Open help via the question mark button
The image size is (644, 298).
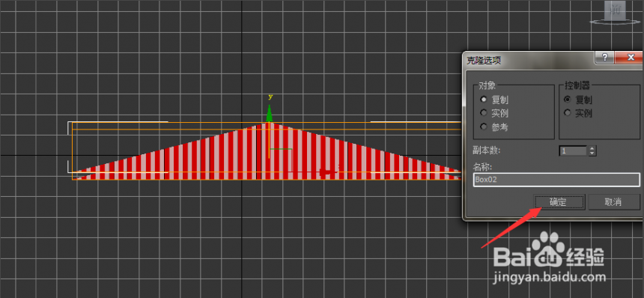(x=604, y=58)
